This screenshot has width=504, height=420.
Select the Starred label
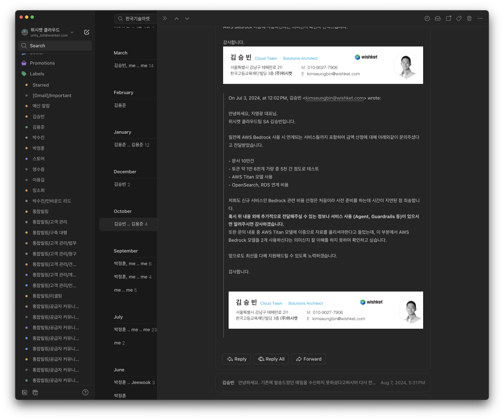(x=40, y=85)
